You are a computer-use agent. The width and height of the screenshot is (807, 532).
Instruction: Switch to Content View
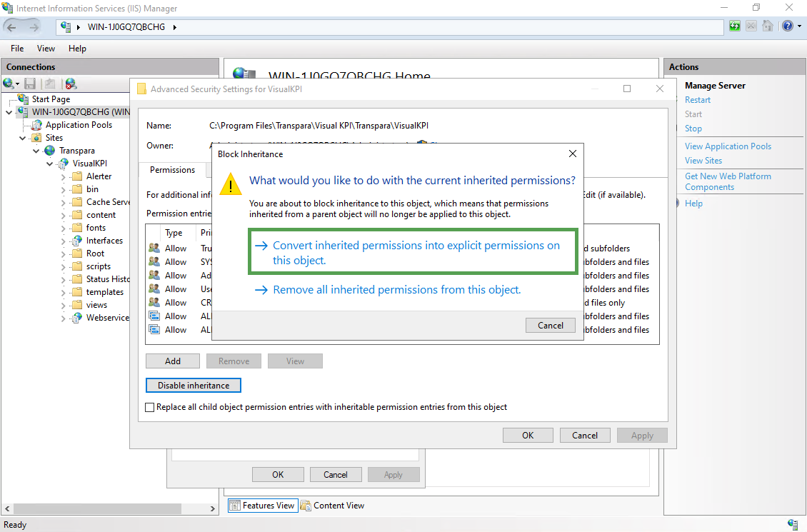coord(333,506)
